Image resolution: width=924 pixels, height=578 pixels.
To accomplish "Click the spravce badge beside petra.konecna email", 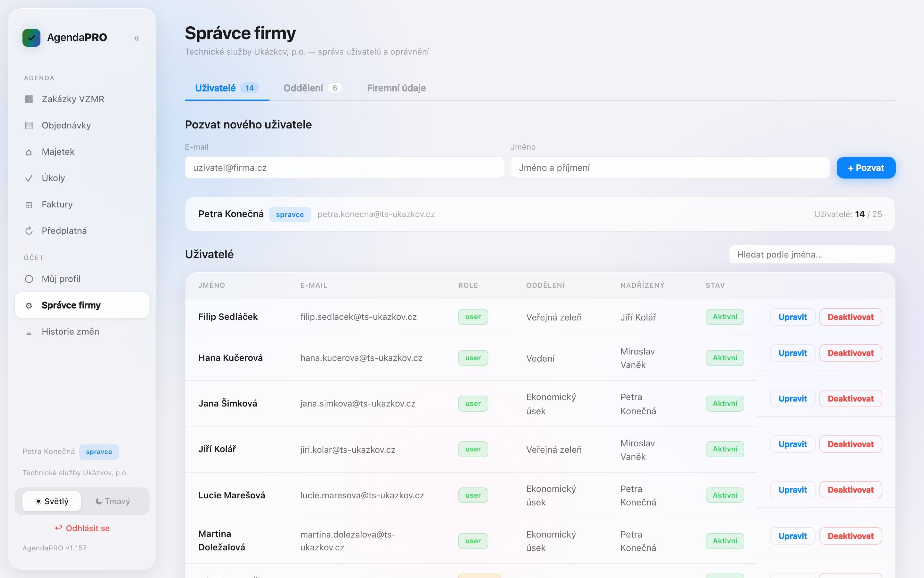I will [290, 215].
